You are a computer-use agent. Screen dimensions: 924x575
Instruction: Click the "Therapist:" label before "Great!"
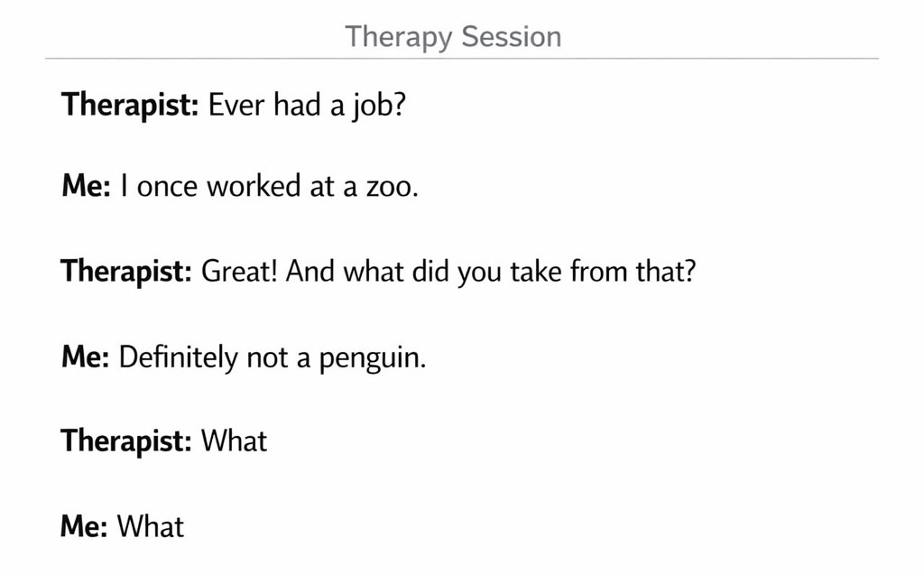(x=126, y=272)
